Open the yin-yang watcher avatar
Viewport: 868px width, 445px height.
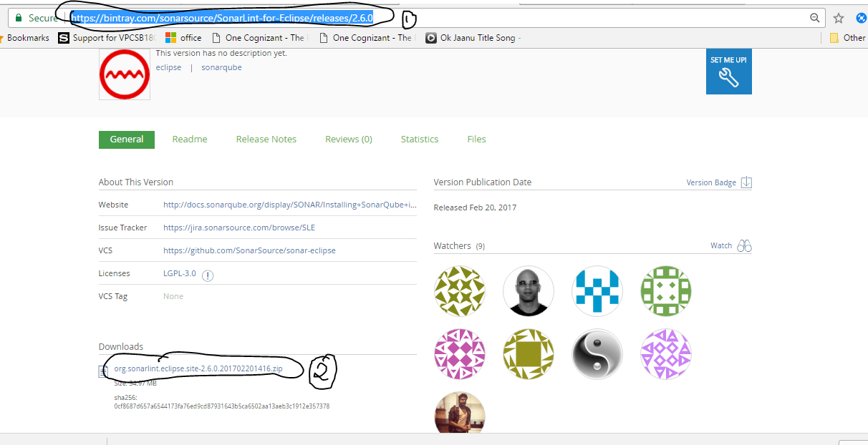[597, 354]
